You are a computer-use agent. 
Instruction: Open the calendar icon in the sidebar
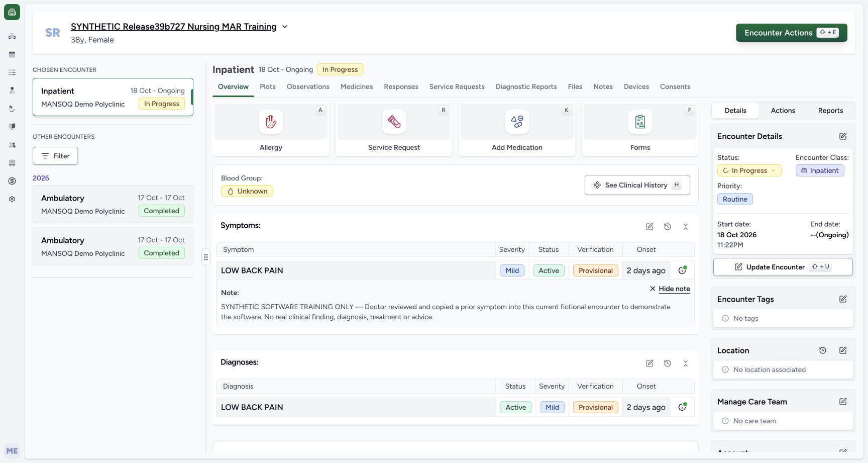click(x=12, y=54)
